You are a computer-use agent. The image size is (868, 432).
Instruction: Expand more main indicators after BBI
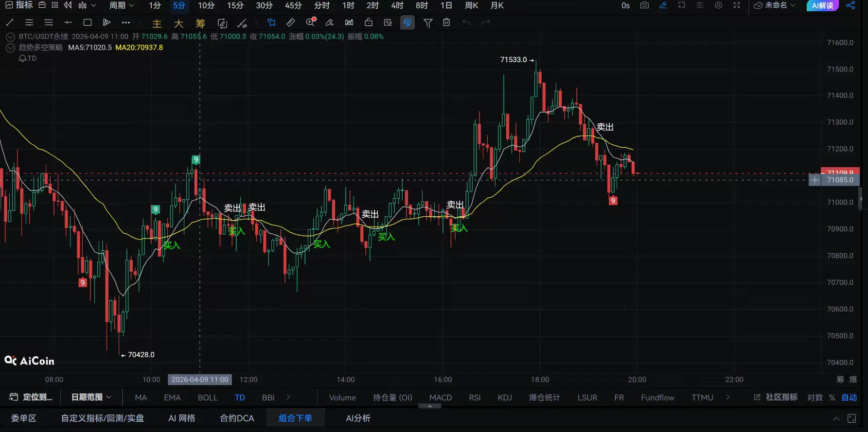tap(288, 397)
